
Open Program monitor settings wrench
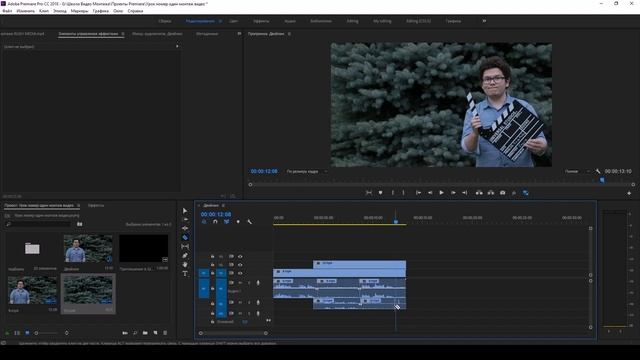coord(598,171)
